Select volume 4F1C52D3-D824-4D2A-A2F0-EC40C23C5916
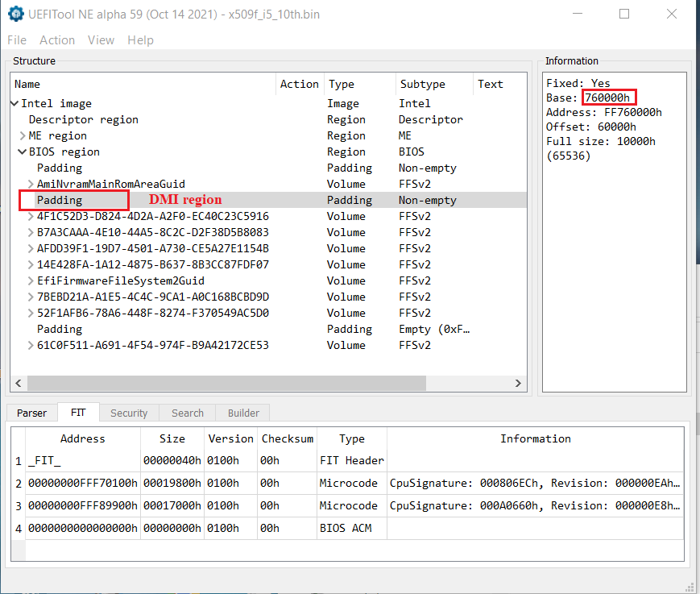Viewport: 700px width, 594px height. pyautogui.click(x=152, y=216)
